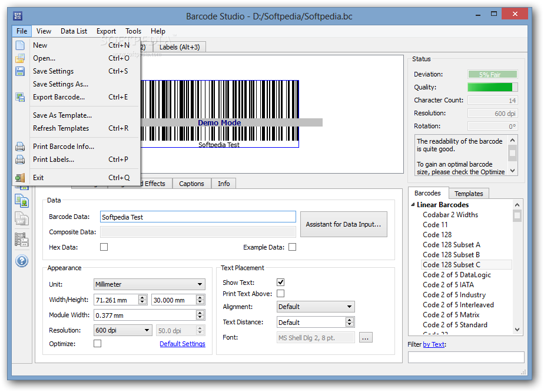Open the File menu

(x=22, y=31)
